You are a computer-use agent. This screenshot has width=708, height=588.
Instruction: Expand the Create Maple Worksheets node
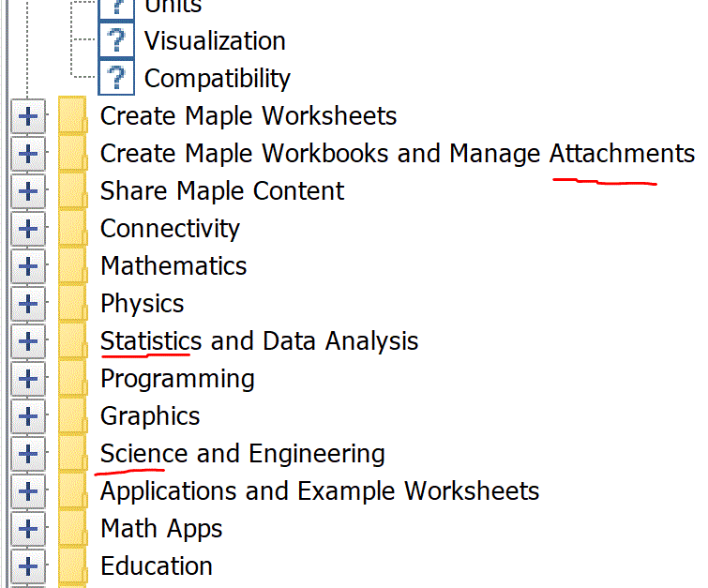pyautogui.click(x=28, y=116)
